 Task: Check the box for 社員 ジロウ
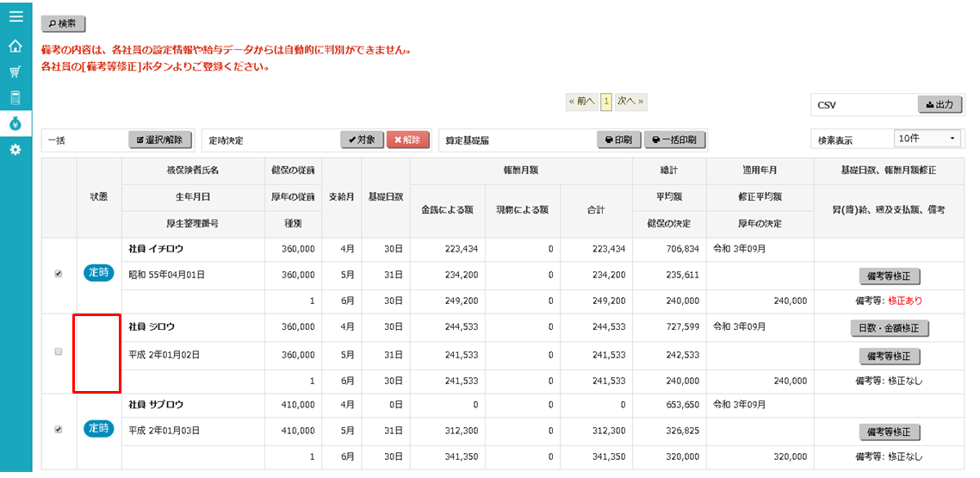coord(59,351)
